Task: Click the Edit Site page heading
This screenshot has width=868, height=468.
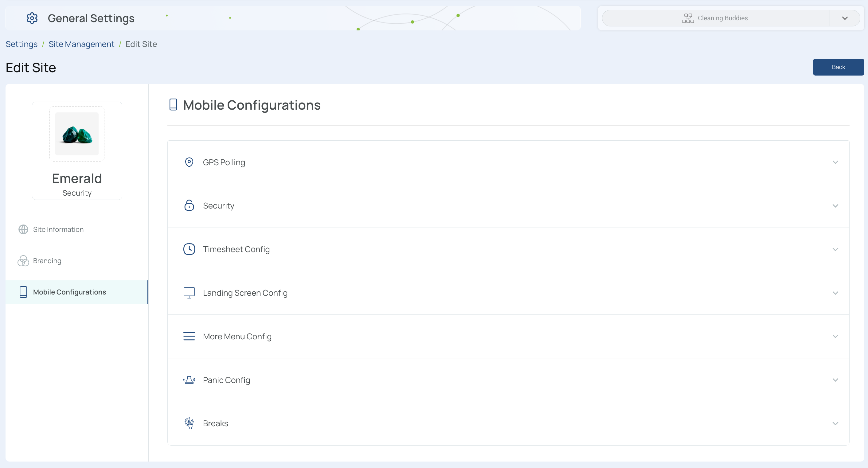Action: click(x=31, y=68)
